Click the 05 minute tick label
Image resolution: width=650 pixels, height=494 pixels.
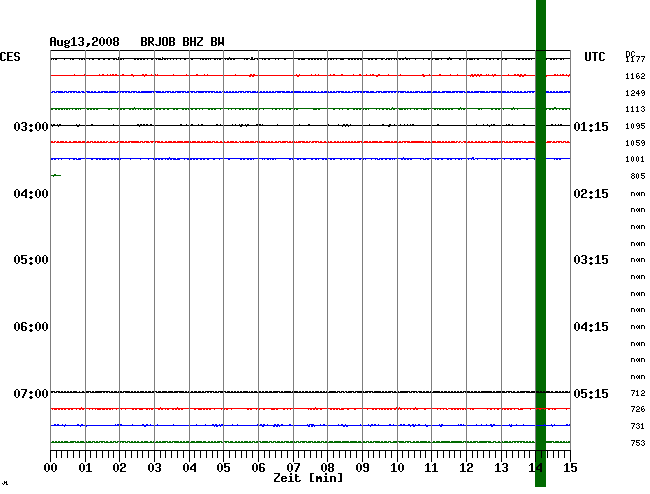coord(223,468)
